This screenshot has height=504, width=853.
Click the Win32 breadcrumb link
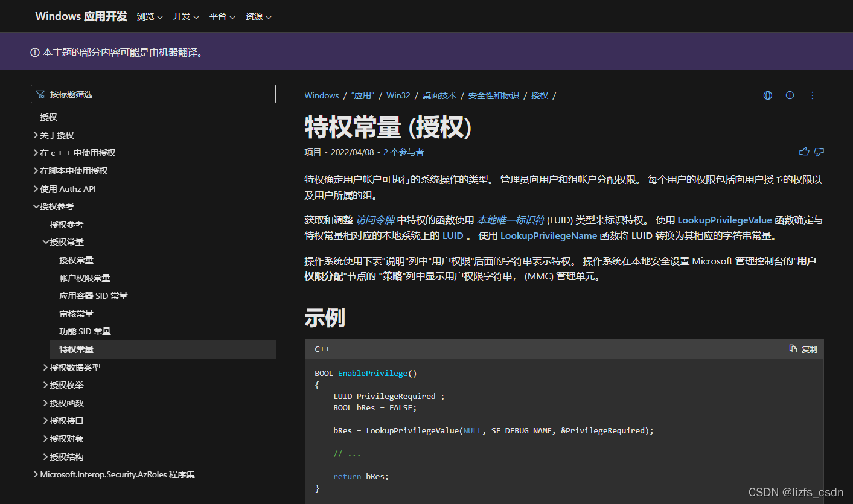tap(398, 95)
